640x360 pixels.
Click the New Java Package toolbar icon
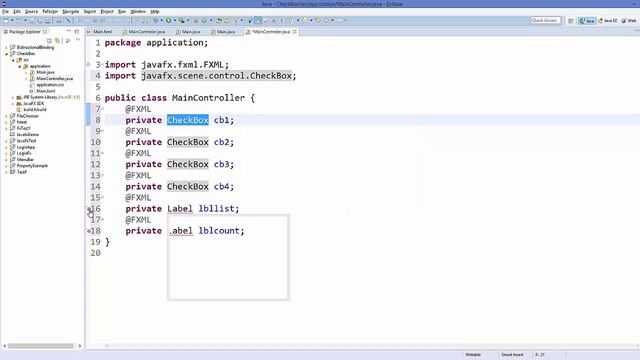[x=196, y=20]
